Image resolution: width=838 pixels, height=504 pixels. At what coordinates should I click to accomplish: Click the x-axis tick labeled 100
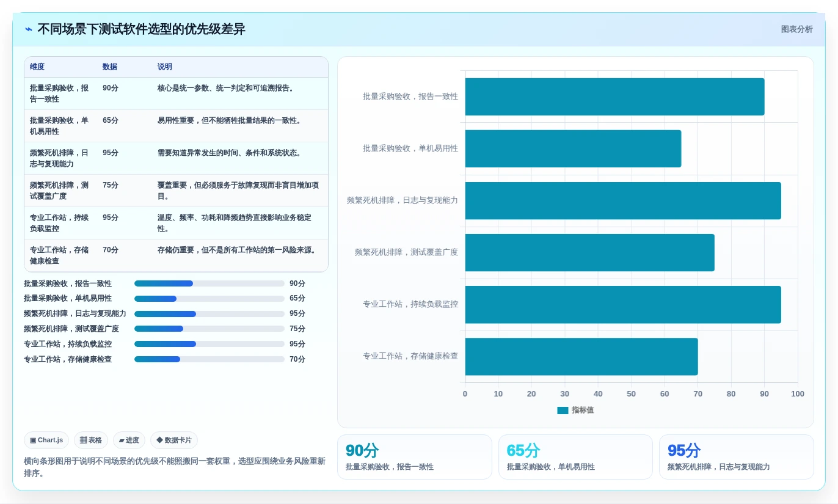click(x=798, y=394)
